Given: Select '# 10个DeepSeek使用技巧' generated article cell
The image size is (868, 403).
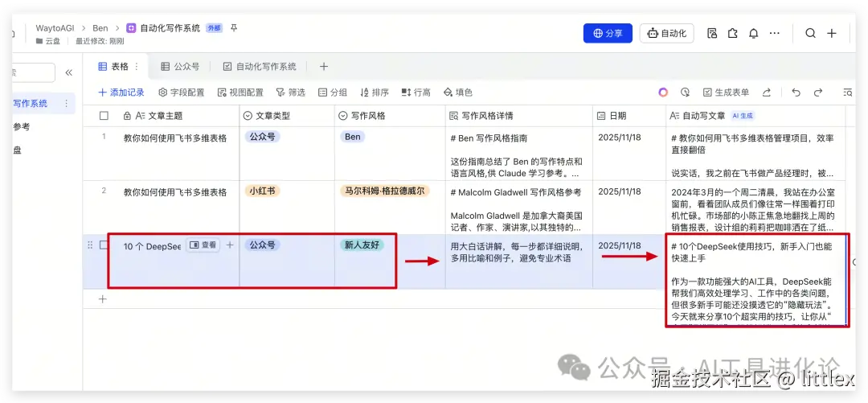Looking at the screenshot, I should tap(756, 279).
